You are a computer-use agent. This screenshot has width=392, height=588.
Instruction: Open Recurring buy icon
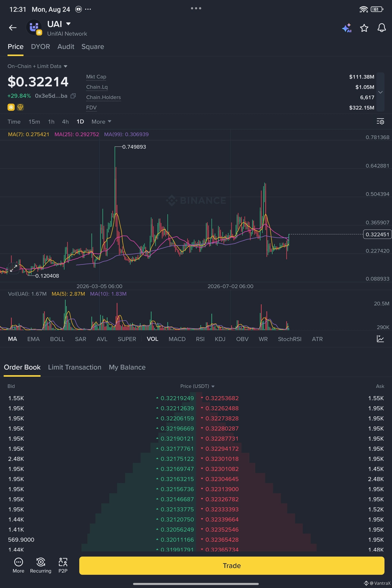pyautogui.click(x=41, y=565)
